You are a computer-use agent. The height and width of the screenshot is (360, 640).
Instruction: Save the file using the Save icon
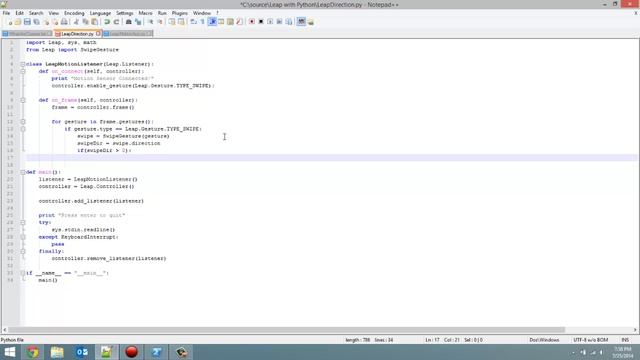coord(27,22)
